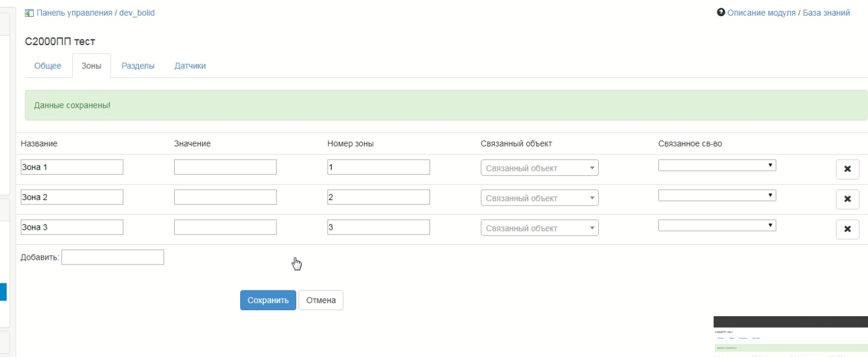
Task: Open Связанный объект dropdown for Зона 1
Action: click(x=539, y=168)
